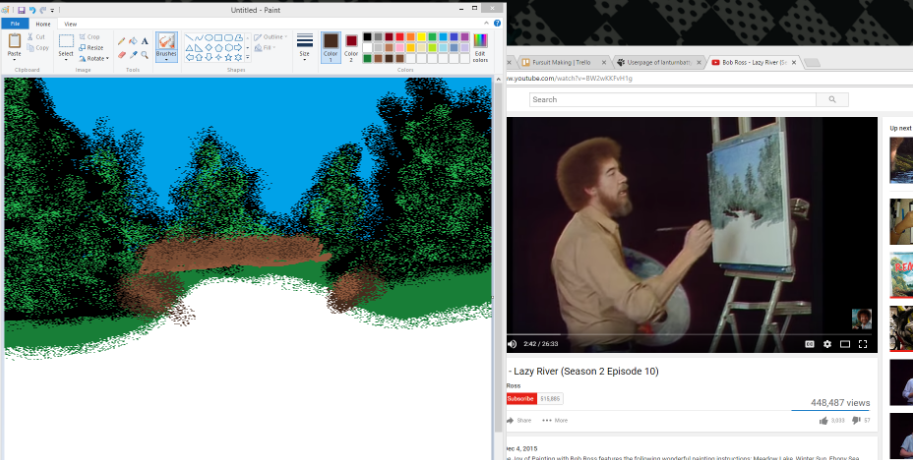
Task: Click the red Subscribe button
Action: (521, 399)
